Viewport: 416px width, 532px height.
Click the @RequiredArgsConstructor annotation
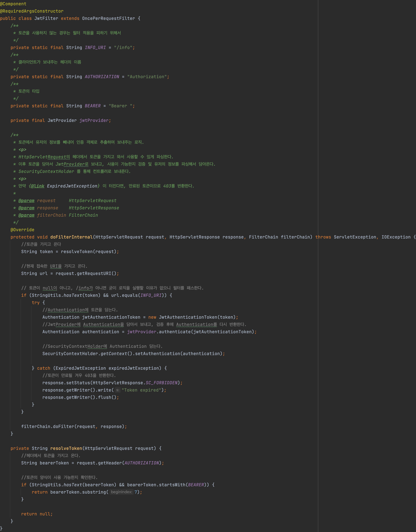(x=32, y=11)
